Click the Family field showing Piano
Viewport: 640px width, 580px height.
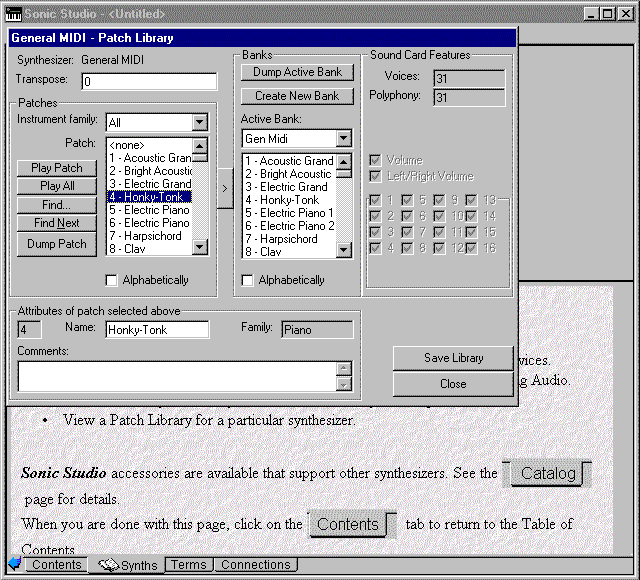[x=317, y=330]
